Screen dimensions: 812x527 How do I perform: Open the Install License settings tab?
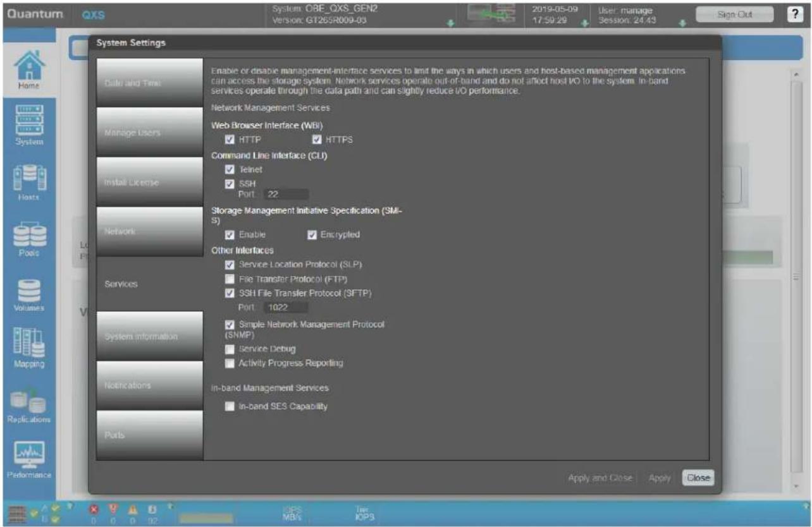[x=150, y=182]
